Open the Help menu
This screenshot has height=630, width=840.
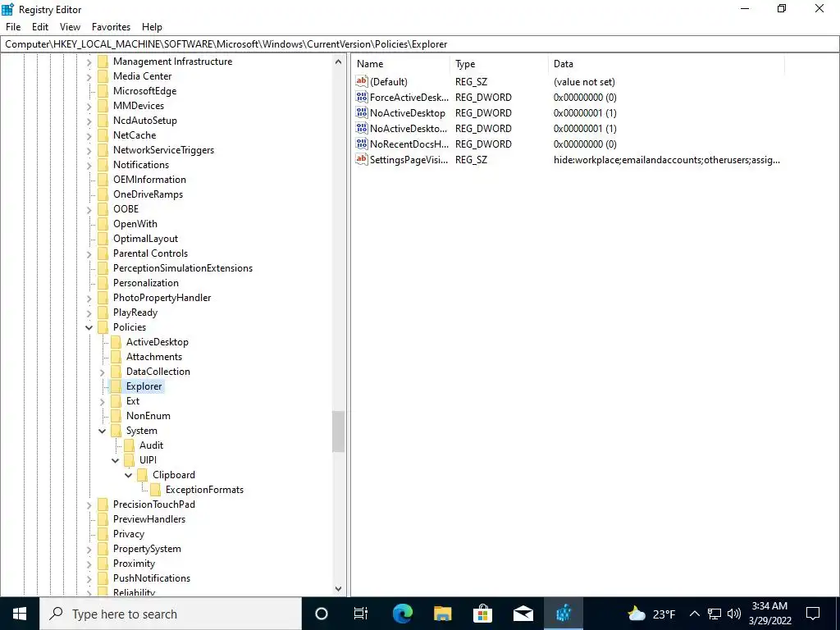tap(152, 27)
